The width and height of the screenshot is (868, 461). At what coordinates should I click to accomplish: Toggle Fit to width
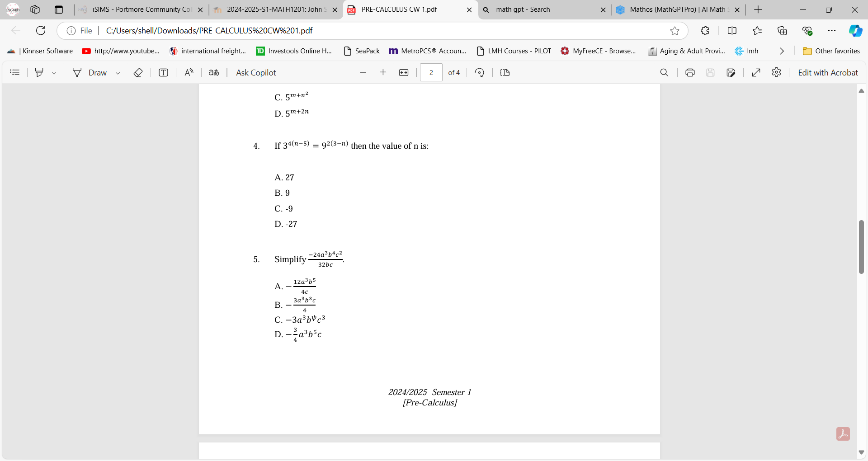pyautogui.click(x=404, y=72)
